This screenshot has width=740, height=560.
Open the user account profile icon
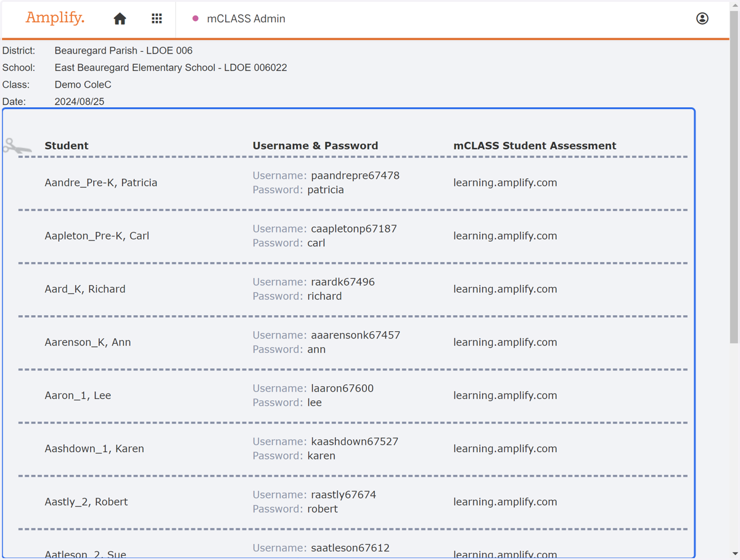click(x=702, y=19)
